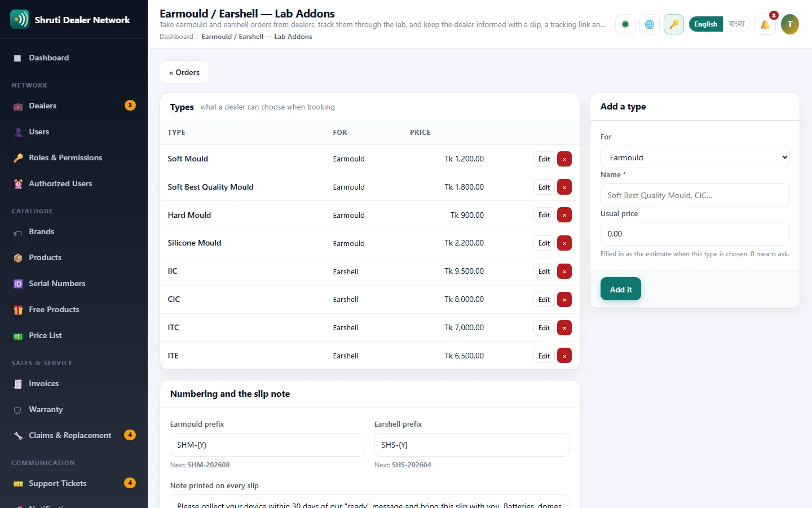Click the Usual price input
Screen dimensions: 812x508
(695, 234)
